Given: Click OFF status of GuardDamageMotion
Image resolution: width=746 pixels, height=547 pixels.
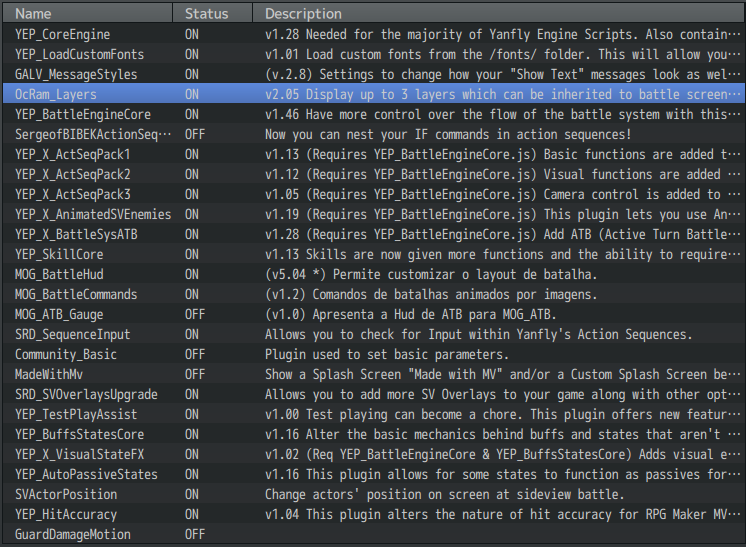Looking at the screenshot, I should click(x=195, y=534).
